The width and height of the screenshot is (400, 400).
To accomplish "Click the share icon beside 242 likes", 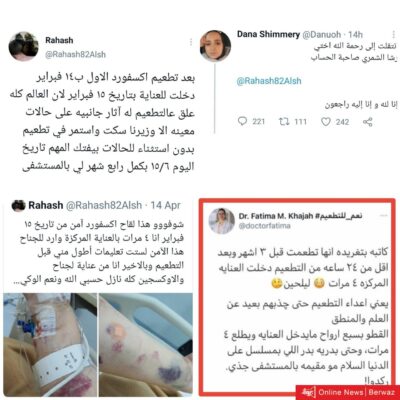I will coord(367,122).
